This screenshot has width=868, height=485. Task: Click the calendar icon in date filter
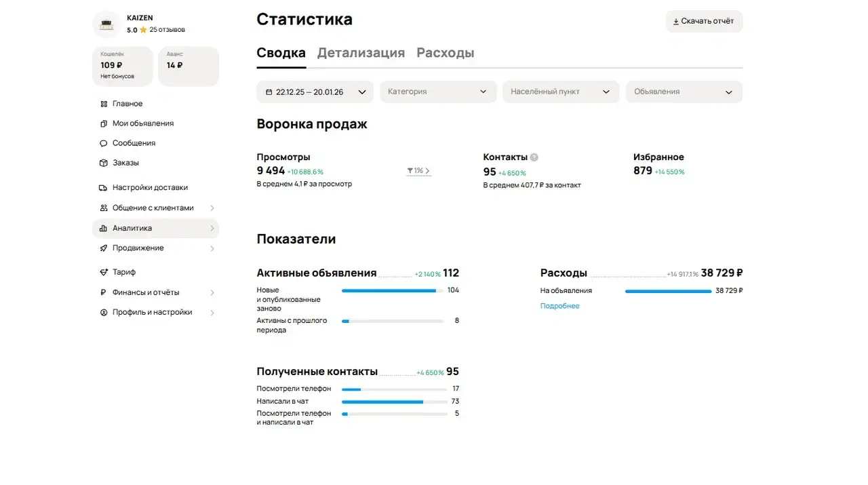point(269,92)
